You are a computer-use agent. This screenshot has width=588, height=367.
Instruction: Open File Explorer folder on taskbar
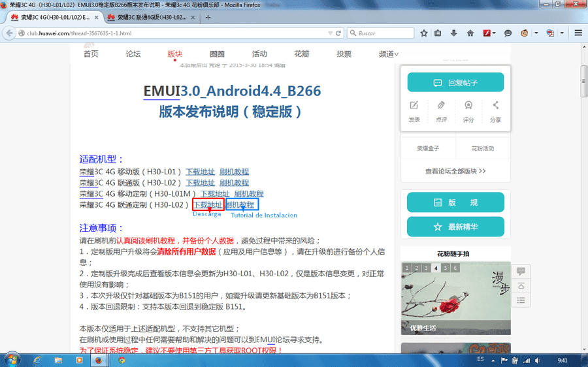tap(58, 360)
